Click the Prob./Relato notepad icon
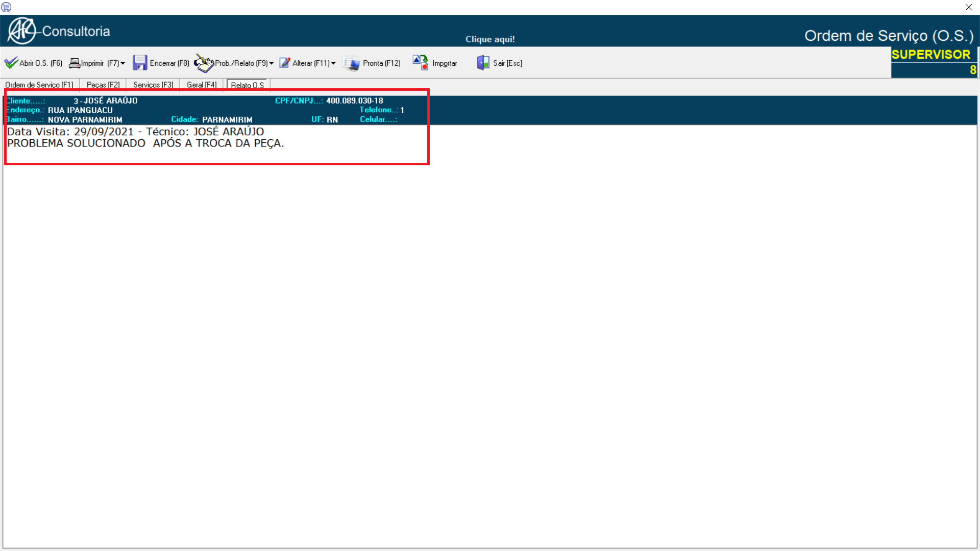980x551 pixels. [204, 63]
